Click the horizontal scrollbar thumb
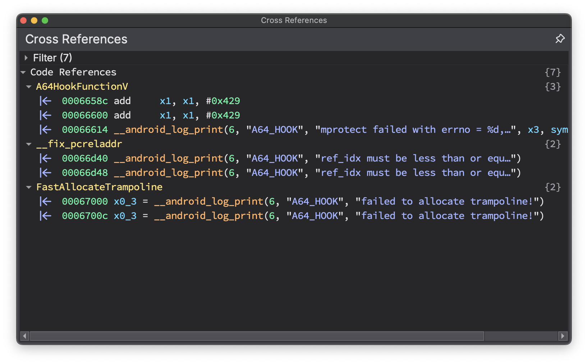 pos(257,336)
